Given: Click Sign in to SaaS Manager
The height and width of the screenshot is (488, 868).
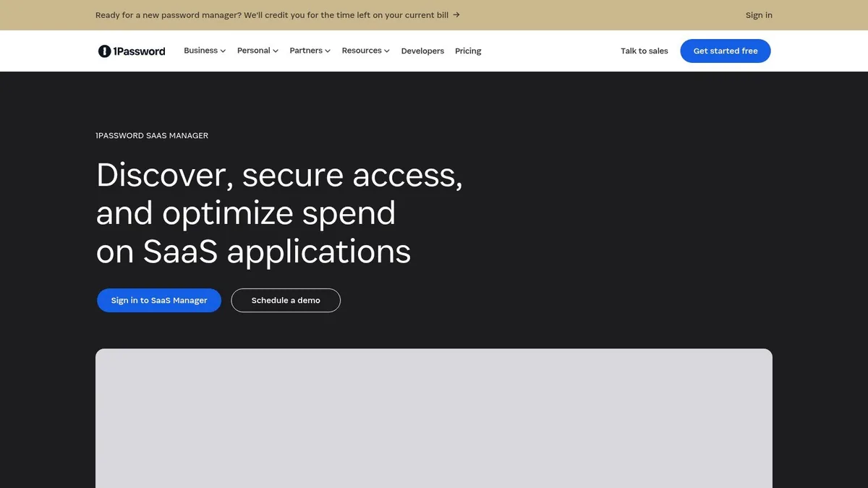Looking at the screenshot, I should pyautogui.click(x=159, y=301).
